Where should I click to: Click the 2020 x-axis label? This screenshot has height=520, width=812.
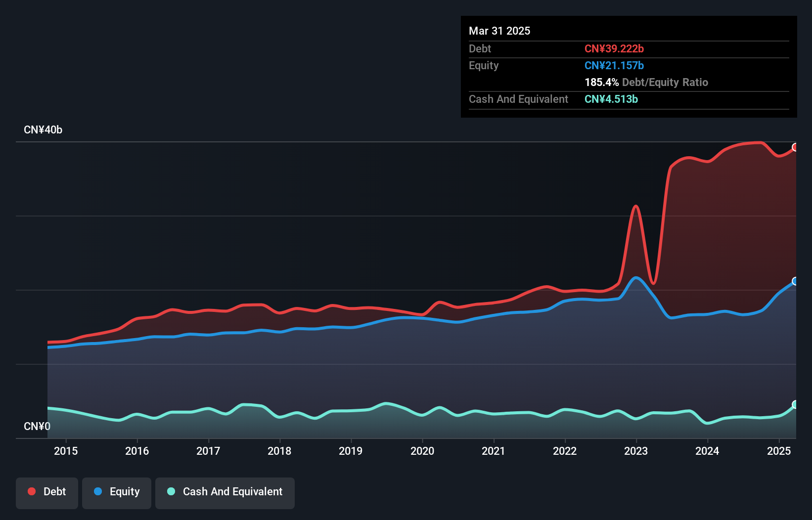coord(422,451)
